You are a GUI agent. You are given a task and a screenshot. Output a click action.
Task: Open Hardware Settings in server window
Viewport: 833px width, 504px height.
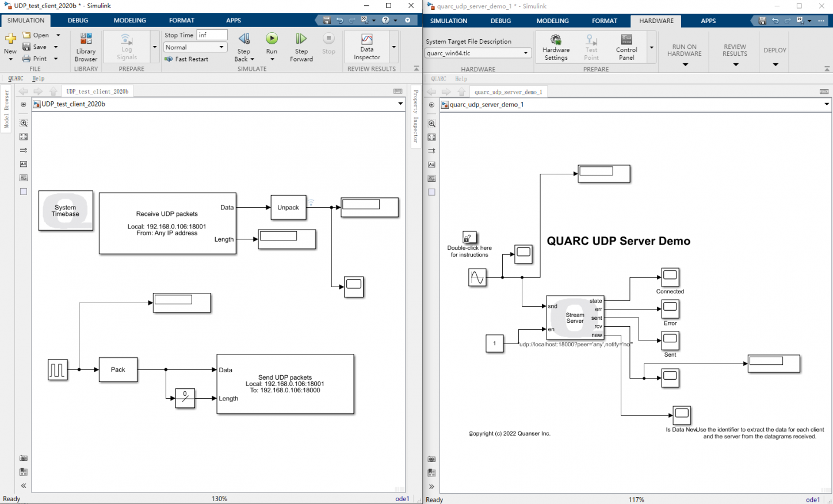click(556, 47)
